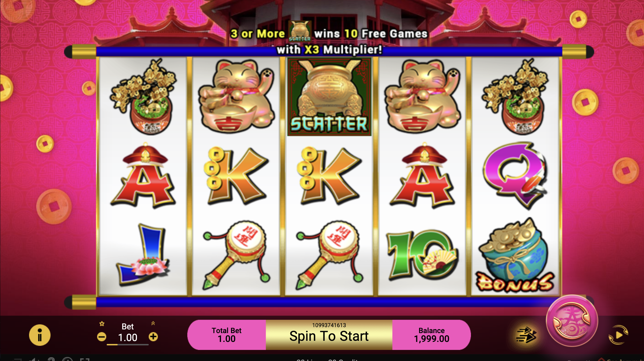This screenshot has height=361, width=644.
Task: Click the Scatter symbol on third reel
Action: click(329, 97)
